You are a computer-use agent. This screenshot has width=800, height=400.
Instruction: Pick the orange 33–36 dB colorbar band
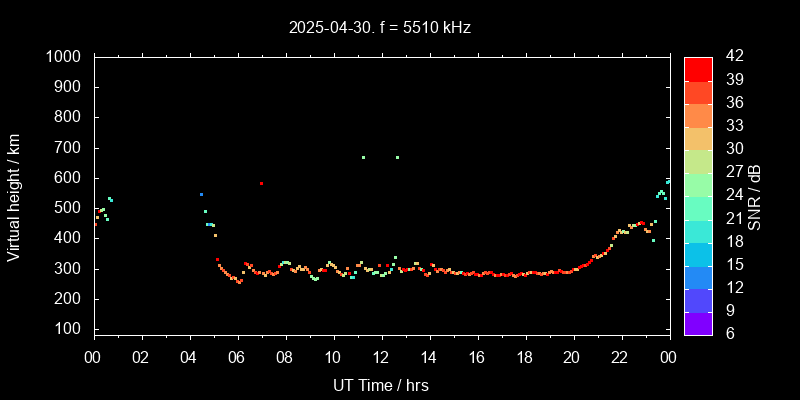[x=698, y=115]
